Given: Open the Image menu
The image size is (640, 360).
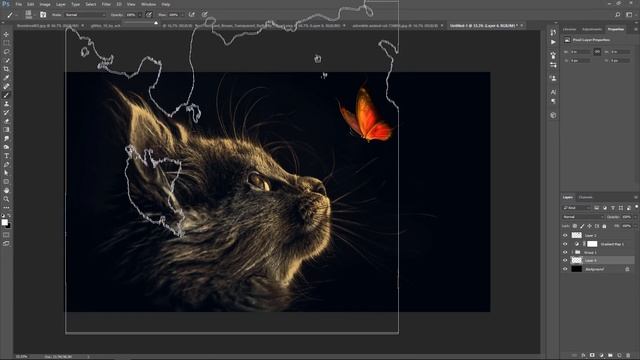Looking at the screenshot, I should (x=45, y=4).
